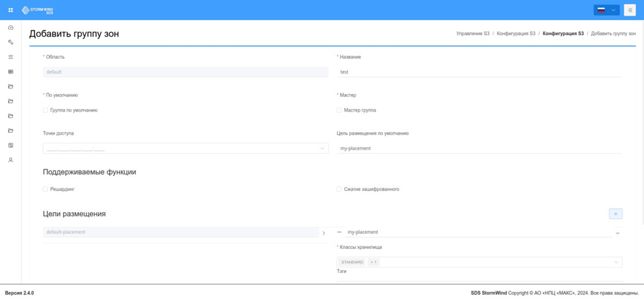Click the + 1 storage class tag
The width and height of the screenshot is (644, 300).
point(374,262)
